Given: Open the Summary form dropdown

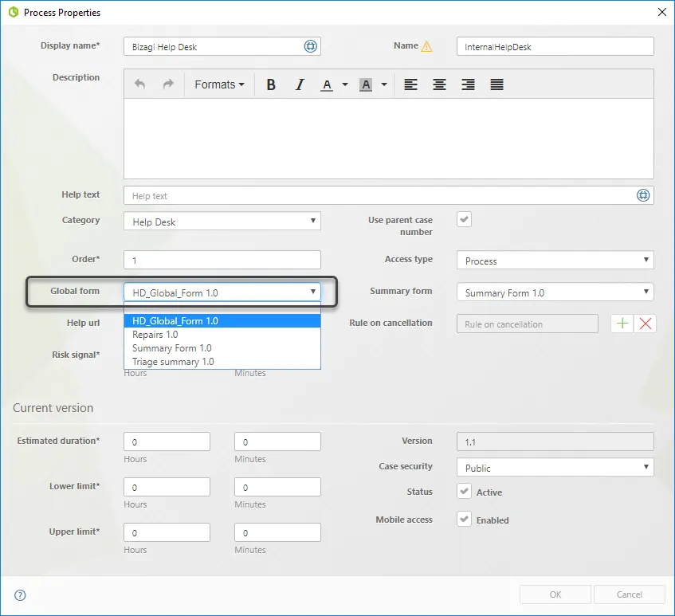Looking at the screenshot, I should [555, 292].
